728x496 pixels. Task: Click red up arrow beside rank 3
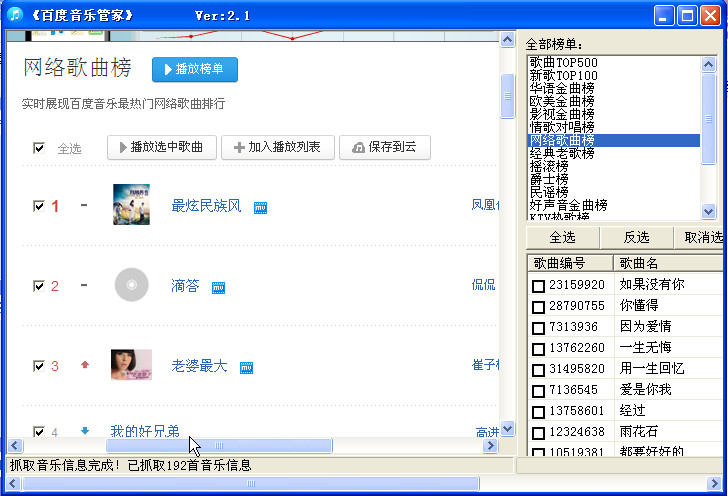click(84, 365)
